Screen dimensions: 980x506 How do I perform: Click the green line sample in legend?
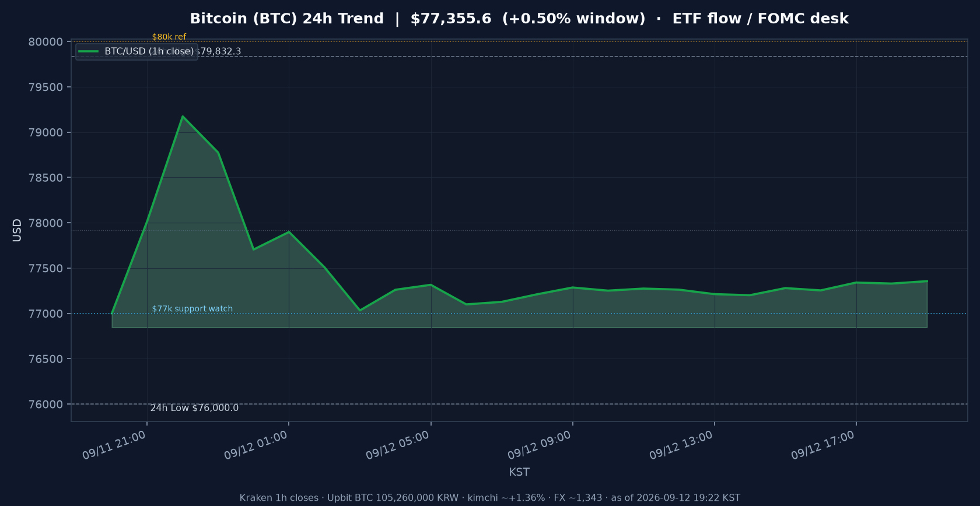tap(88, 51)
